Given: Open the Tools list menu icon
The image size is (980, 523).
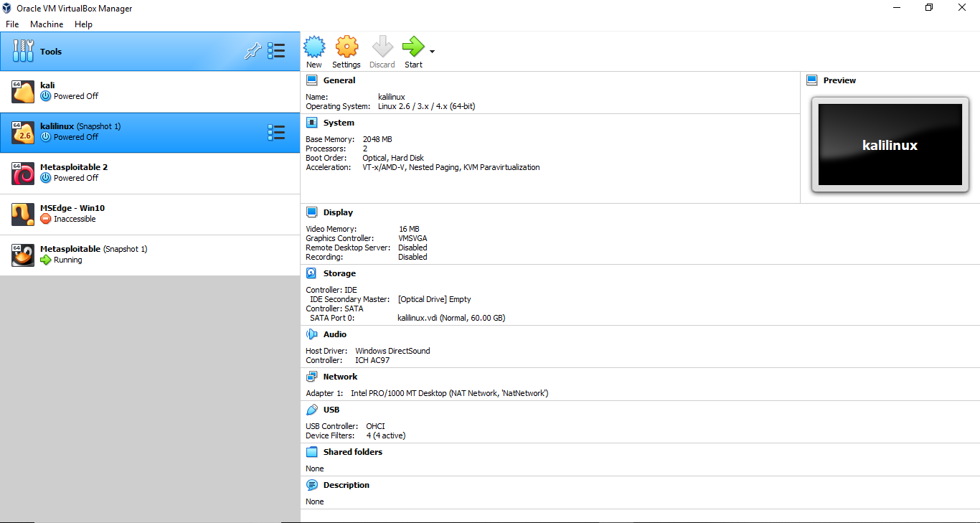Looking at the screenshot, I should 276,51.
